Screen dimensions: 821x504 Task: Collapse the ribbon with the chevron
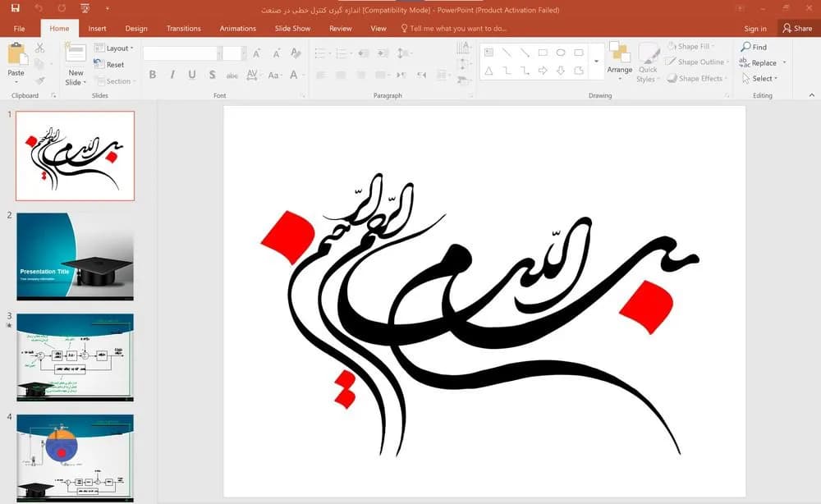click(x=812, y=95)
